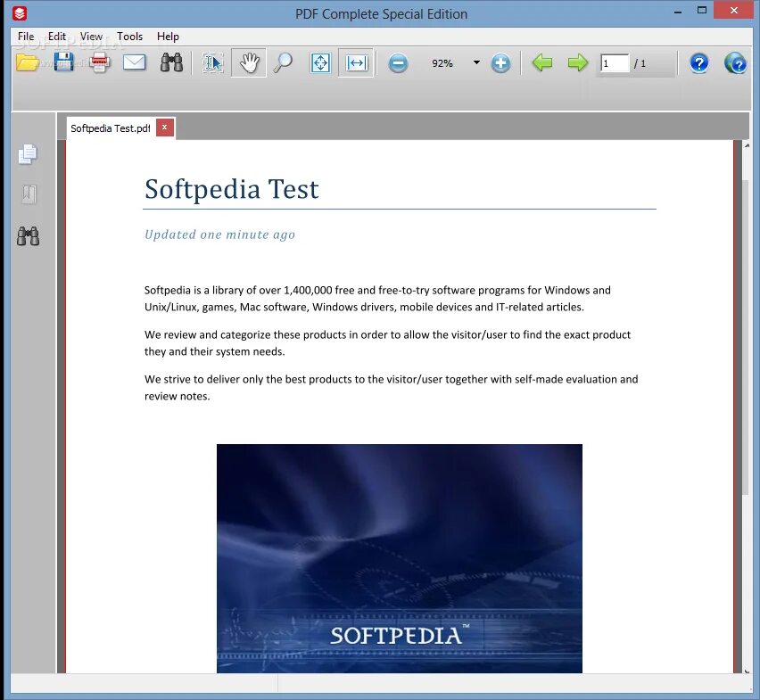This screenshot has width=760, height=700.
Task: Toggle Fit Page view mode
Action: 320,63
